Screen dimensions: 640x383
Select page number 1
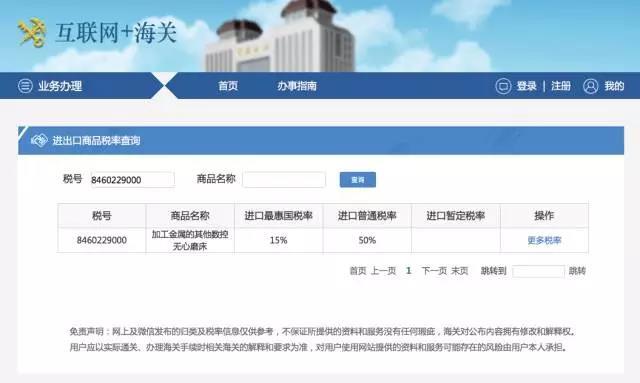pyautogui.click(x=409, y=271)
